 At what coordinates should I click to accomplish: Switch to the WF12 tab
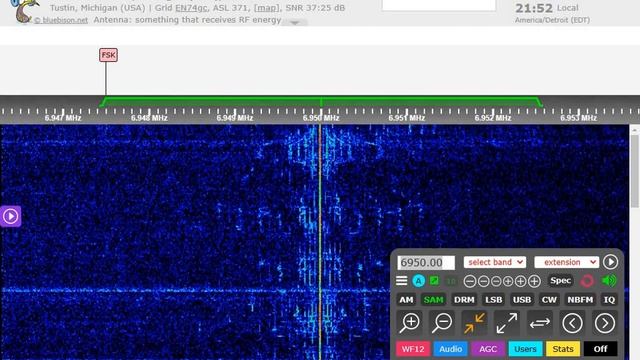pos(413,349)
